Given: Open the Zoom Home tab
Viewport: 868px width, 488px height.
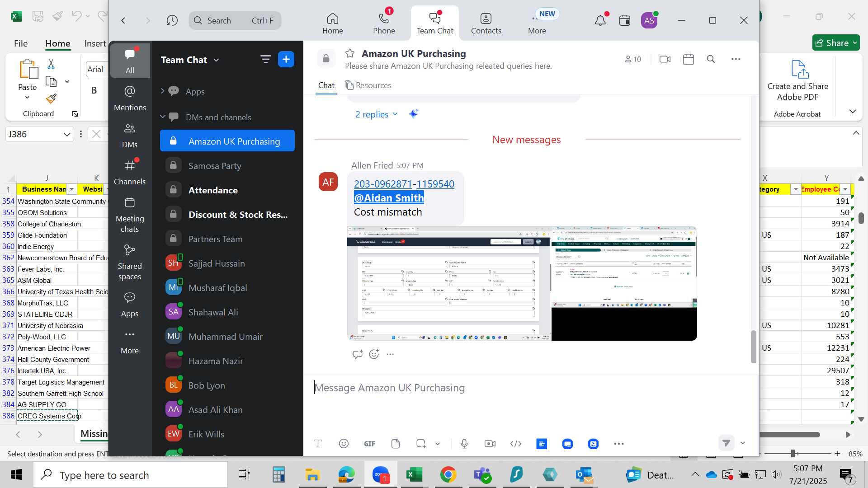Looking at the screenshot, I should tap(332, 23).
